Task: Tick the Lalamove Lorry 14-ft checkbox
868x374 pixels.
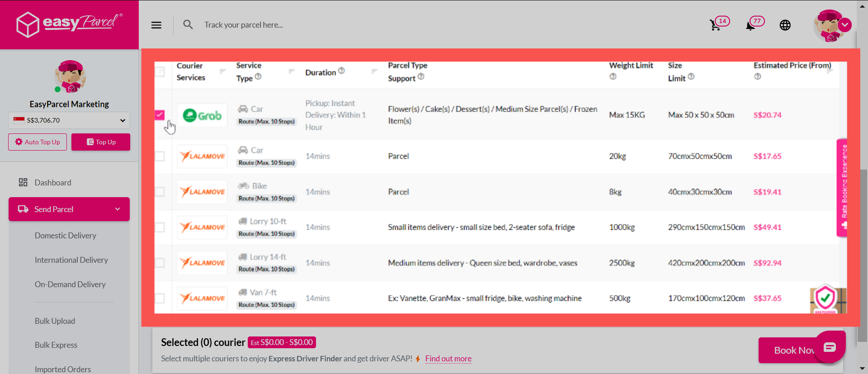Action: tap(160, 263)
